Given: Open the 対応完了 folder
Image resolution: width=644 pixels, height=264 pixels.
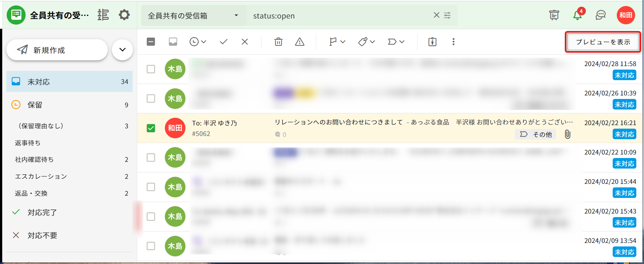Looking at the screenshot, I should tap(42, 212).
